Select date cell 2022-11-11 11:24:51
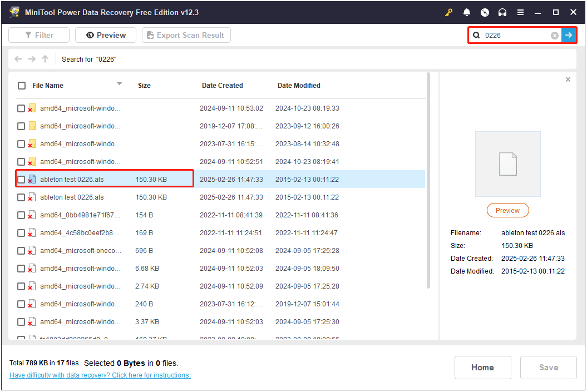This screenshot has width=587, height=392. pyautogui.click(x=230, y=233)
